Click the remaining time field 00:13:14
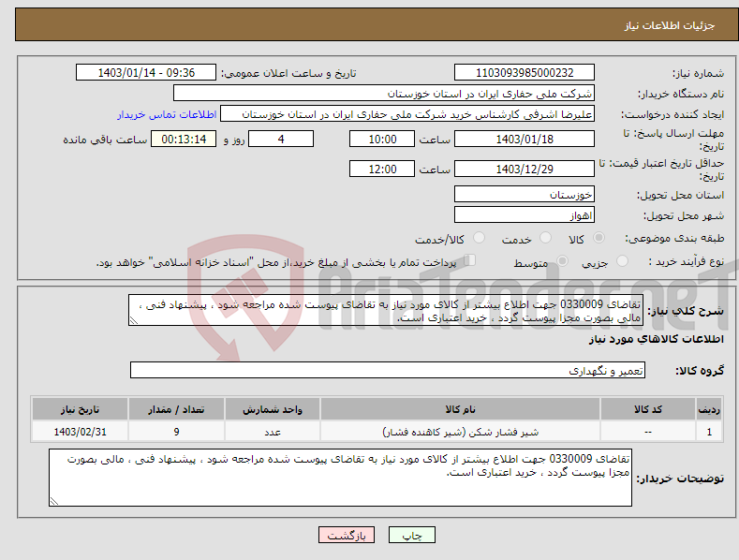The height and width of the screenshot is (560, 739). pyautogui.click(x=184, y=139)
